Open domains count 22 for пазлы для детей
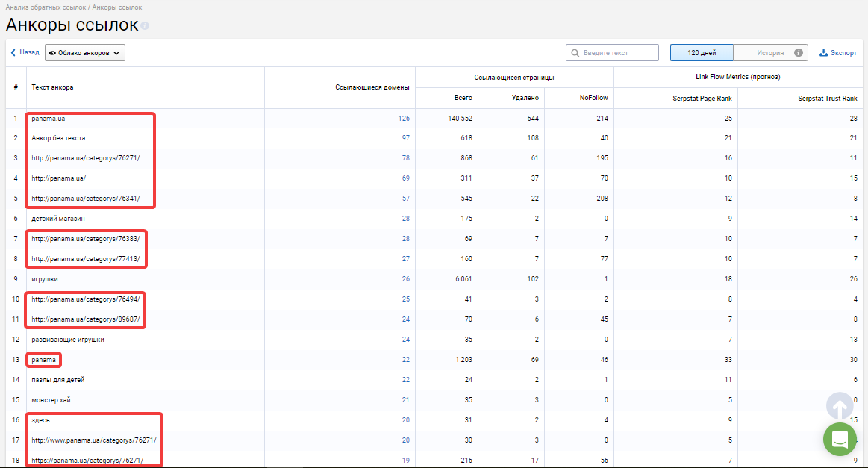 406,380
